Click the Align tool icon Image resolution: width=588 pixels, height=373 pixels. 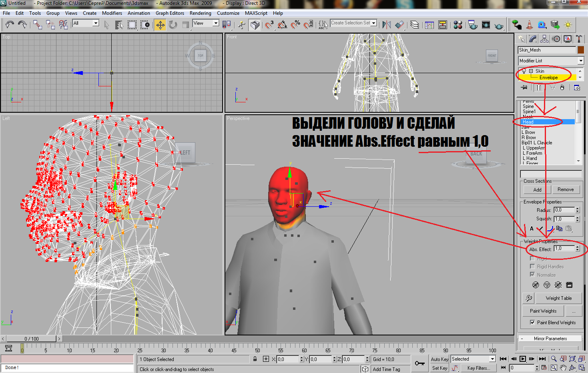399,25
